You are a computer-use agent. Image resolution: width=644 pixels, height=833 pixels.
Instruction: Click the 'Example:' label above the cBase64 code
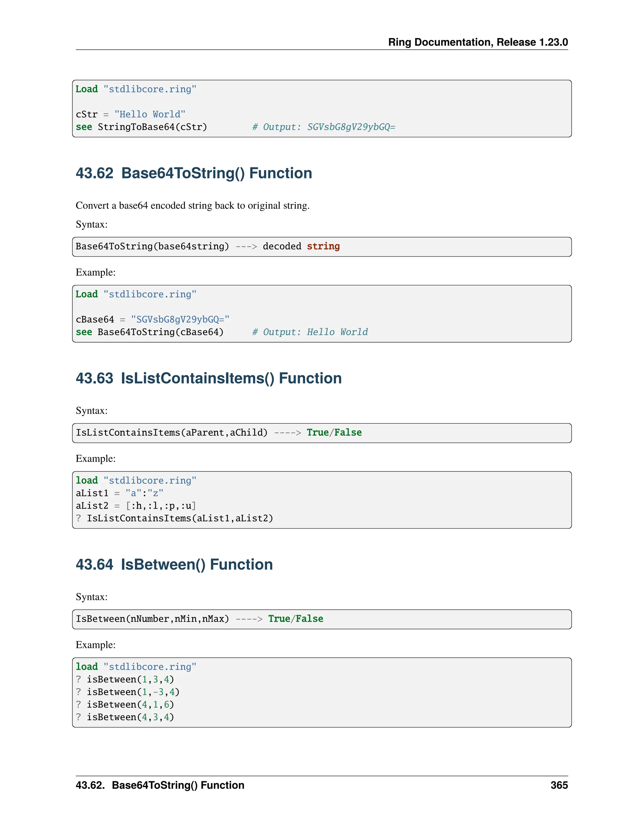[95, 272]
